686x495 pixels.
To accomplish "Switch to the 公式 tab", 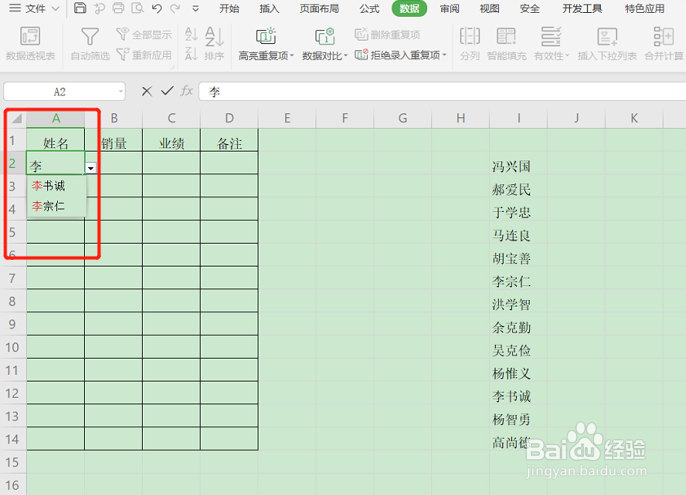I will 369,8.
